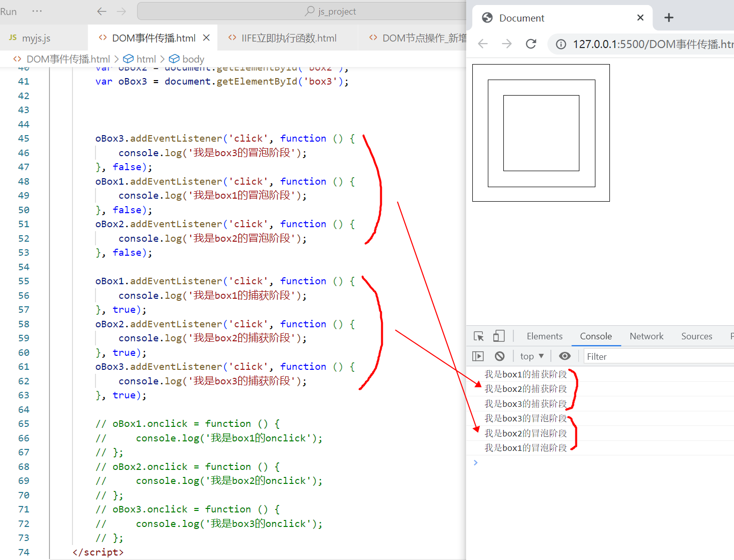734x560 pixels.
Task: Click the html breadcrumb segment
Action: (x=146, y=59)
